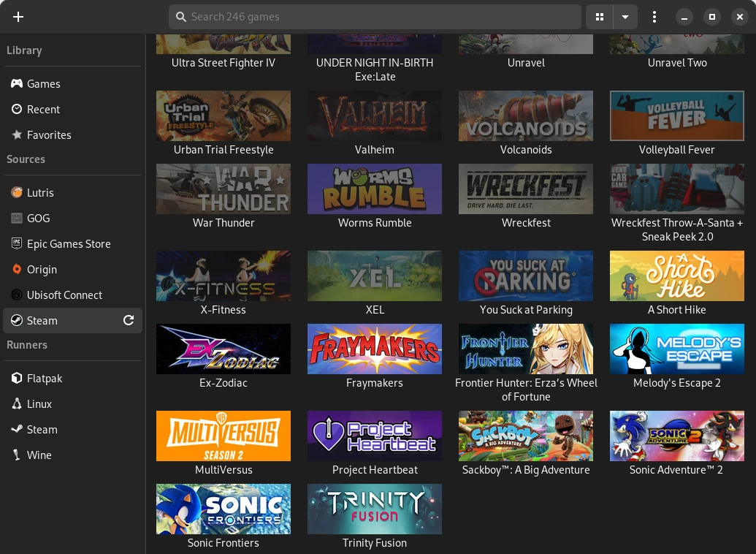This screenshot has height=554, width=756.
Task: Click the GOG logo icon
Action: click(17, 218)
